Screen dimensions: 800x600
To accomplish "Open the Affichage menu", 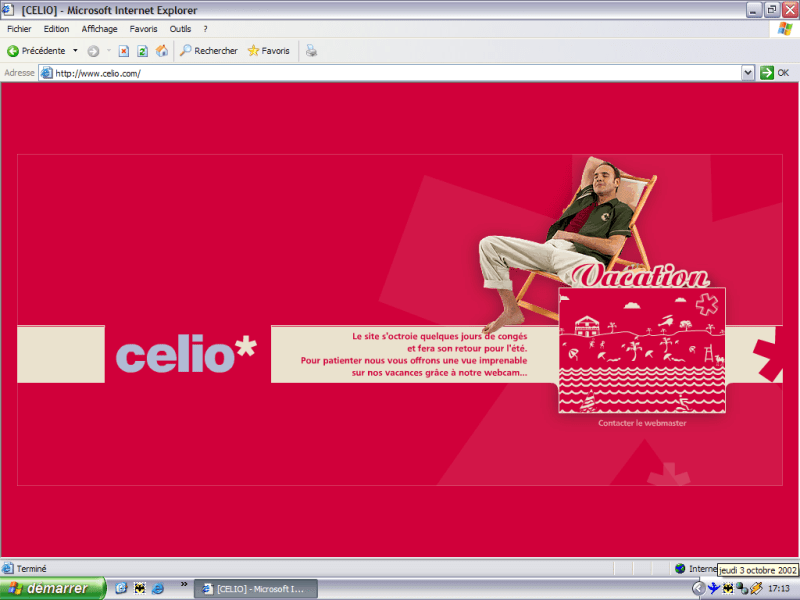I will [x=99, y=29].
